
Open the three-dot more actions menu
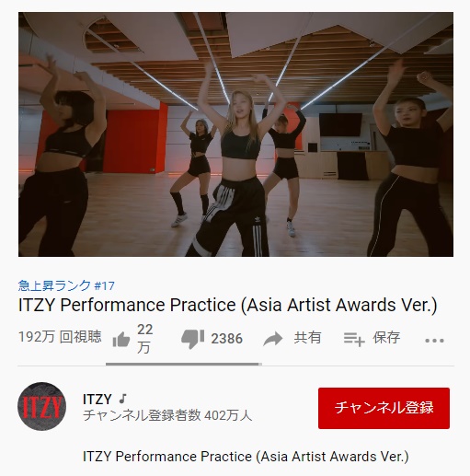coord(434,341)
